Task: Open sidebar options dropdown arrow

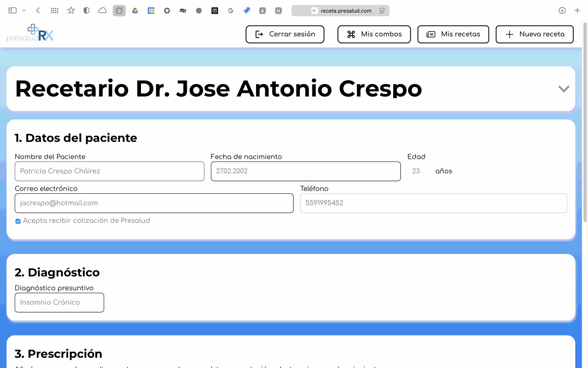Action: tap(24, 11)
